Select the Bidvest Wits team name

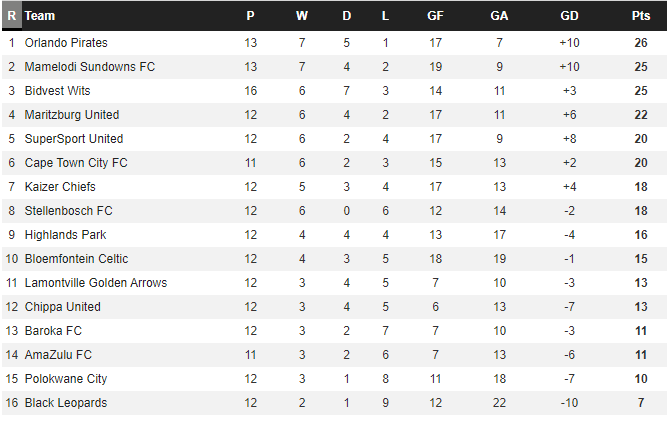tap(57, 91)
